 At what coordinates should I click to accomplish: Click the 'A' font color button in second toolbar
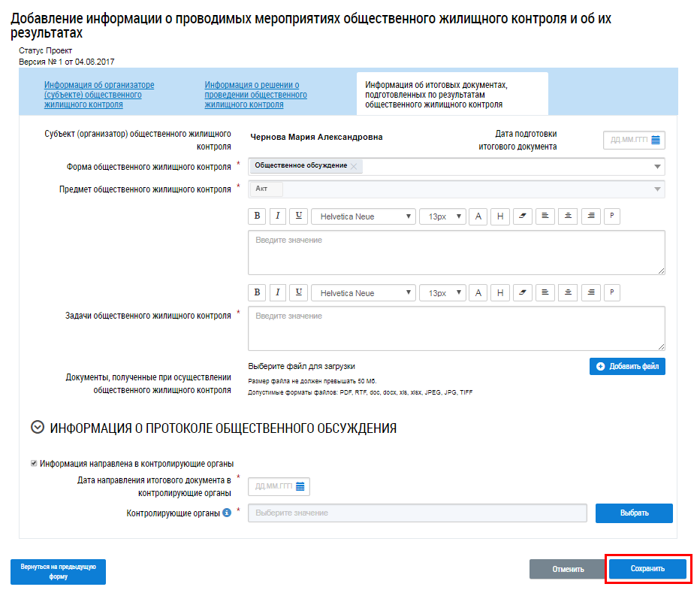point(478,293)
